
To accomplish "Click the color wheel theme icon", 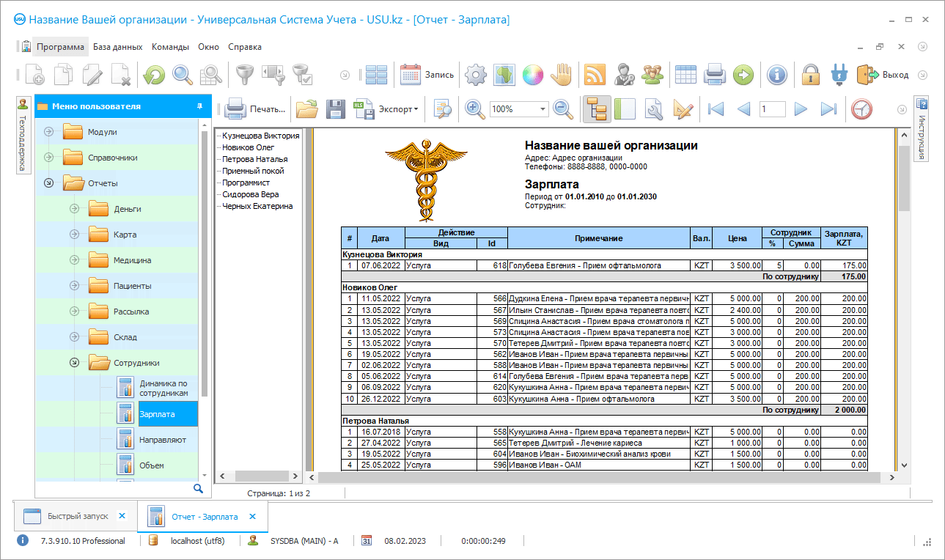I will tap(532, 74).
